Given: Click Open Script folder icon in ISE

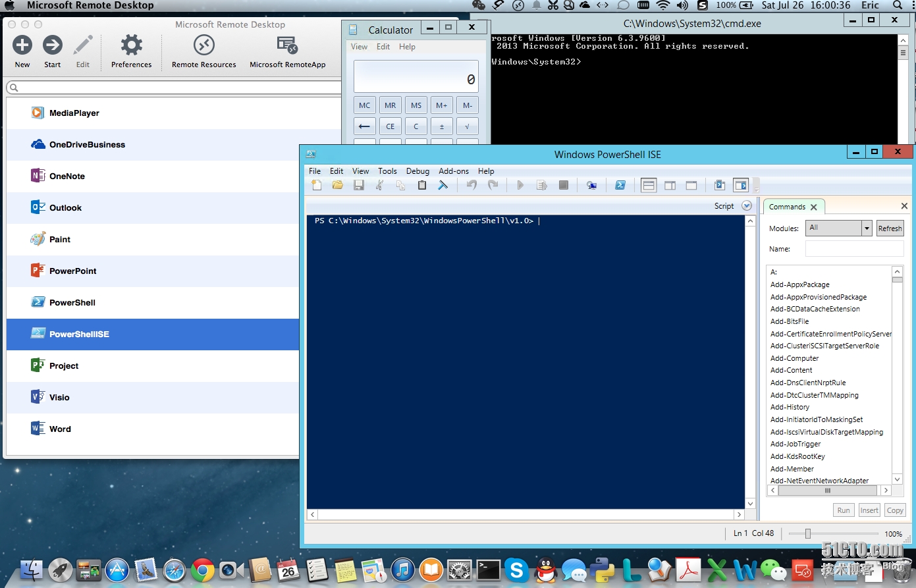Looking at the screenshot, I should (338, 186).
